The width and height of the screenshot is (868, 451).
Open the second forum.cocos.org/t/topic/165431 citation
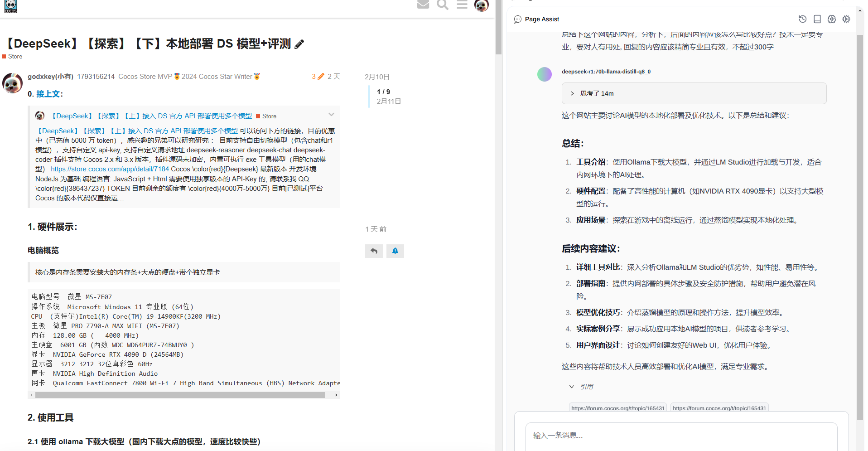click(719, 408)
